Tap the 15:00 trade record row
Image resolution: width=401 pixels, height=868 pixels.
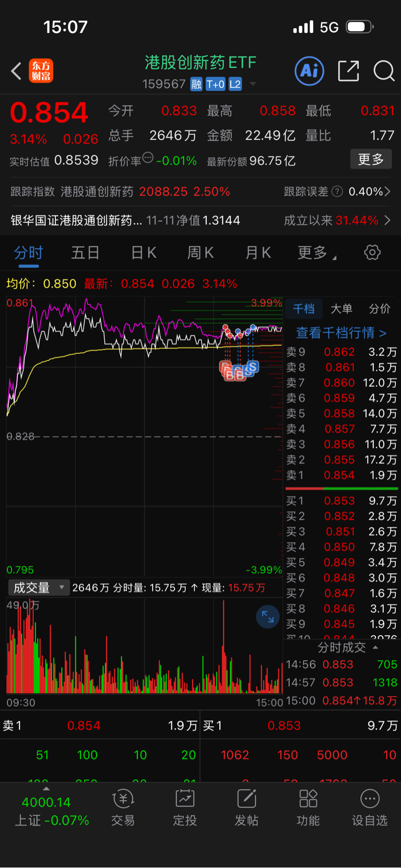(341, 700)
